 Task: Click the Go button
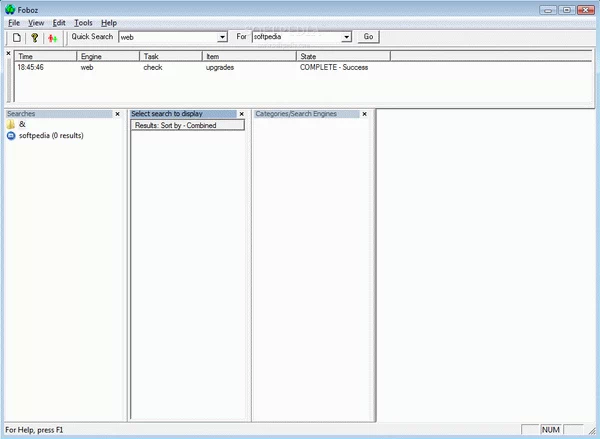368,37
